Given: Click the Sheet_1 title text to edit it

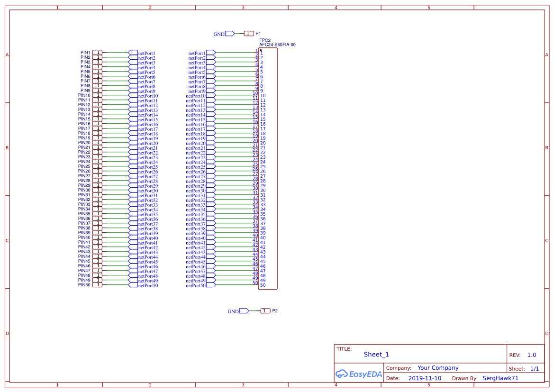Looking at the screenshot, I should (x=376, y=355).
